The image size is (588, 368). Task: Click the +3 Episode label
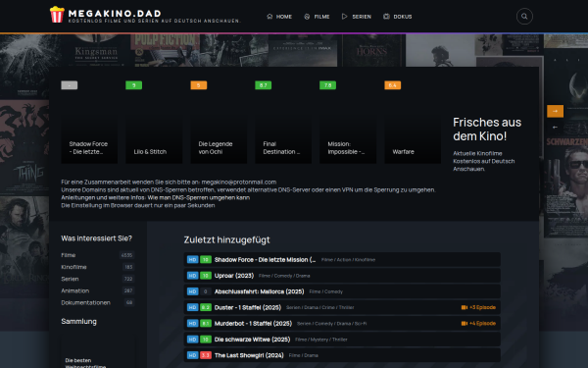click(482, 307)
